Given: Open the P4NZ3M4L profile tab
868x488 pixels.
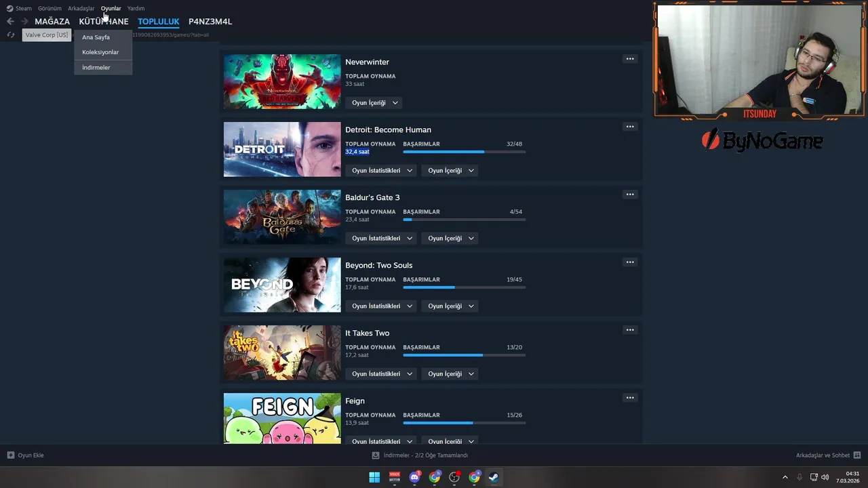Looking at the screenshot, I should coord(210,21).
